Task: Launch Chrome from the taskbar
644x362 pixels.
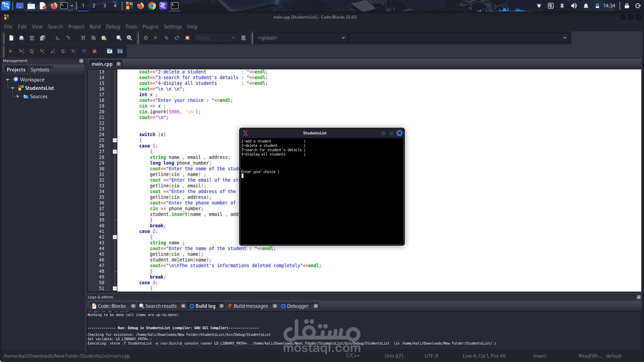Action: tap(152, 6)
